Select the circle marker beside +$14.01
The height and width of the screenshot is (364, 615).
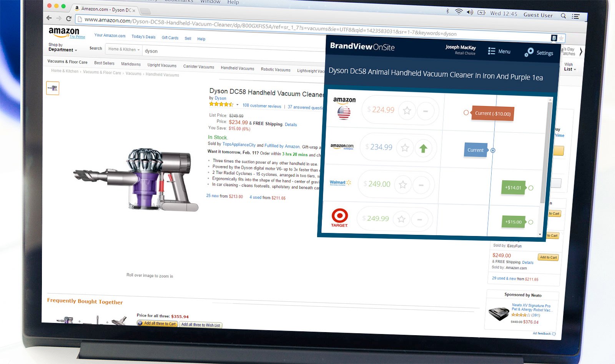pos(531,188)
